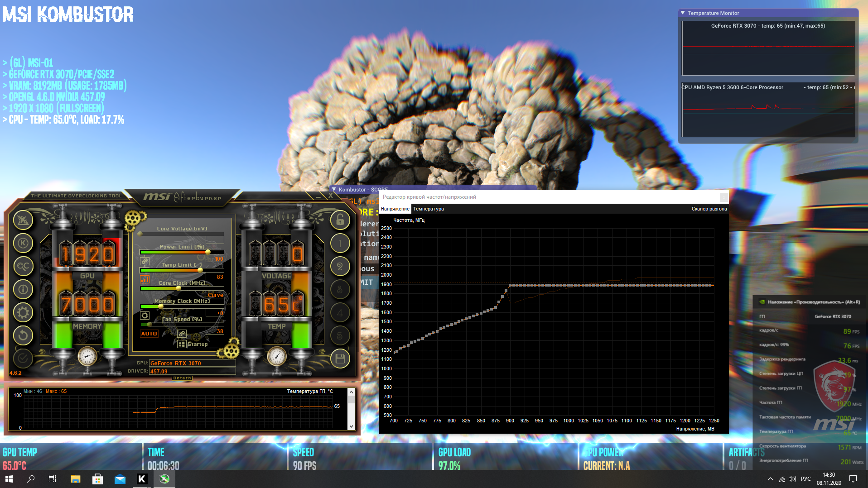Open the Mail app from the taskbar
The width and height of the screenshot is (868, 488).
click(120, 479)
